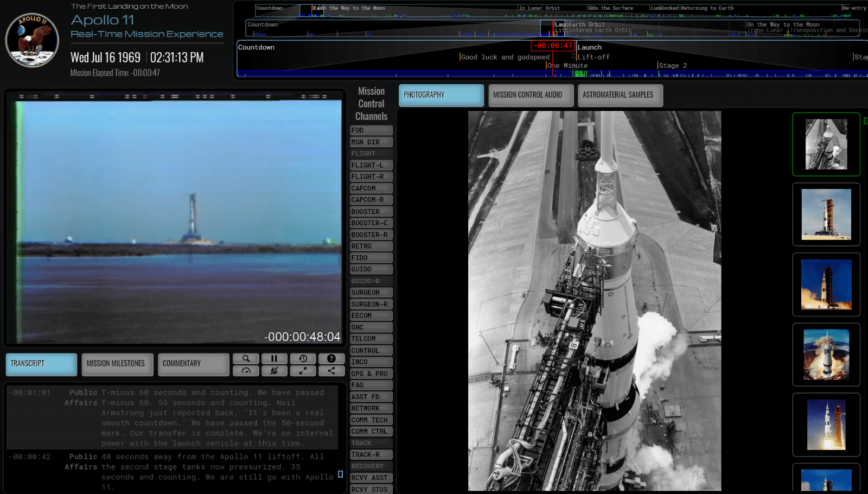868x494 pixels.
Task: Open the rocket ascending tower thumbnail
Action: pyautogui.click(x=826, y=425)
